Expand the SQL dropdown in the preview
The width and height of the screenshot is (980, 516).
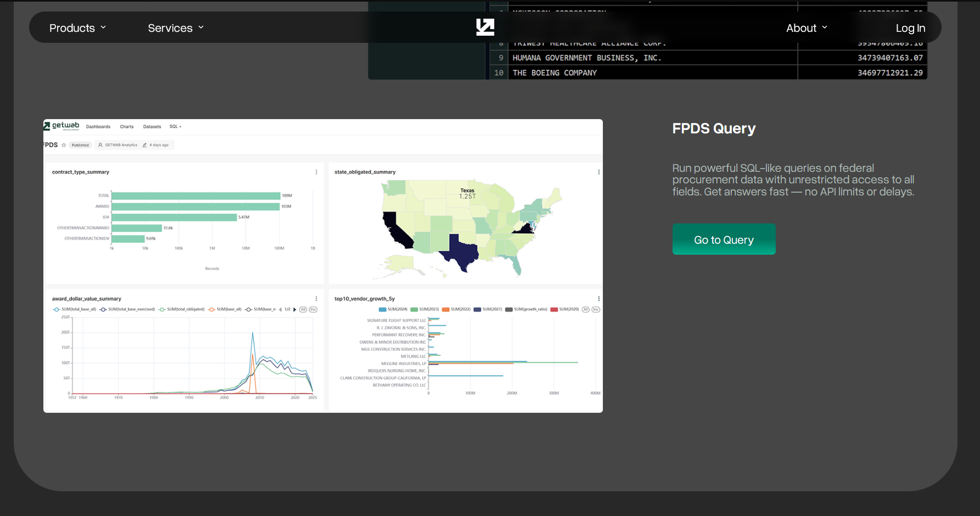(175, 127)
